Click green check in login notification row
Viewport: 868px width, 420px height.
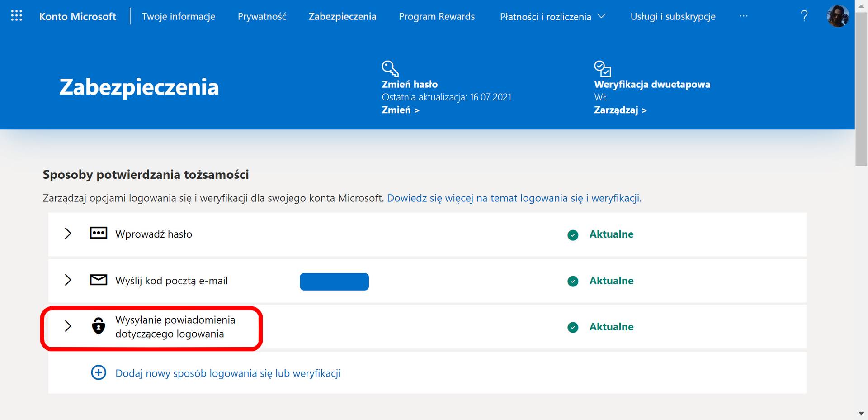tap(573, 327)
